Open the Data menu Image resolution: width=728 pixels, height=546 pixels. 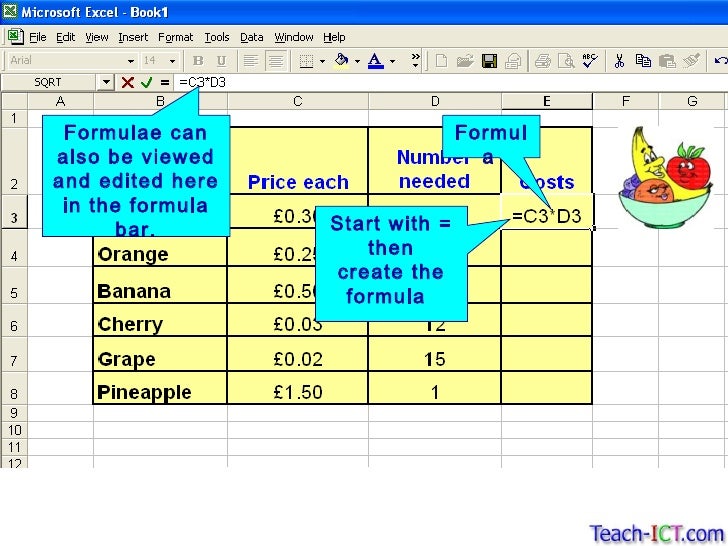click(x=252, y=37)
